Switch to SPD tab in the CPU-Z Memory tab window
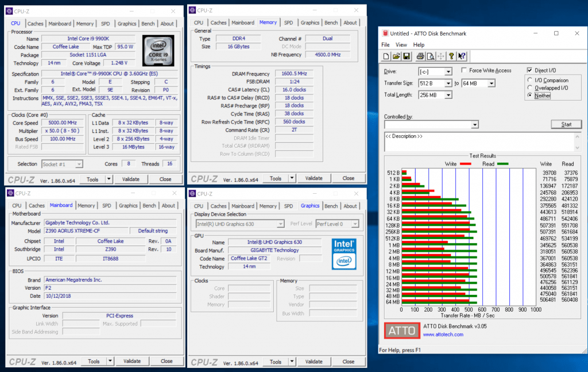588x372 pixels. (288, 22)
